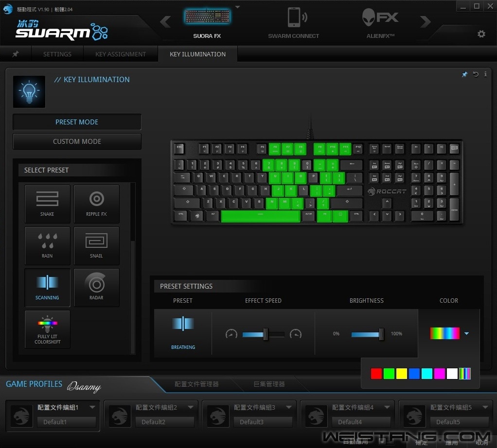Click the pin icon left of Settings tab
This screenshot has width=497, height=448.
coord(15,54)
